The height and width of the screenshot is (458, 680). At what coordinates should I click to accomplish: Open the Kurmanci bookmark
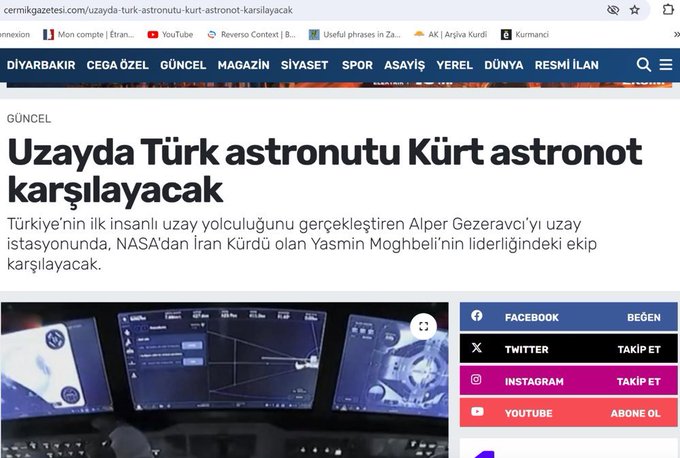click(525, 35)
